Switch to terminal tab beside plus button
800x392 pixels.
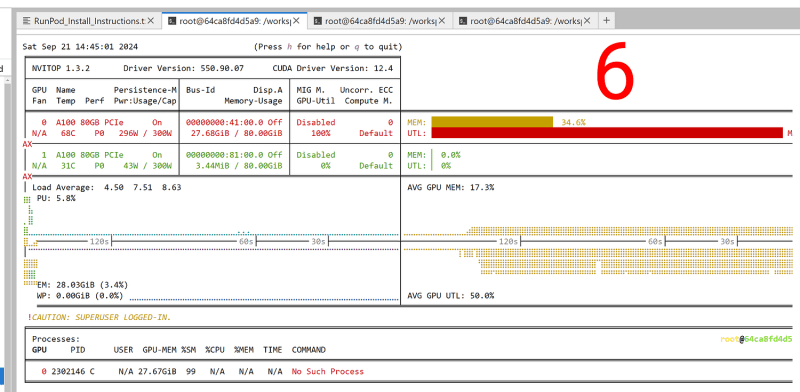tap(525, 21)
